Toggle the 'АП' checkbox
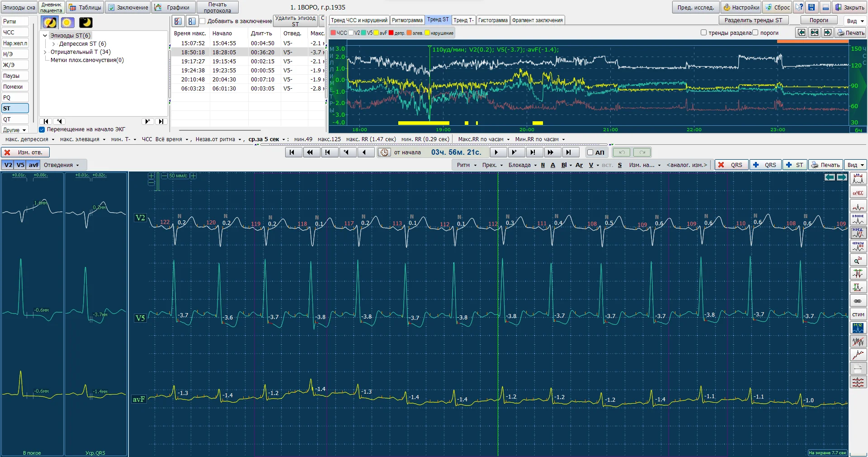Viewport: 868px width, 457px height. pyautogui.click(x=590, y=152)
